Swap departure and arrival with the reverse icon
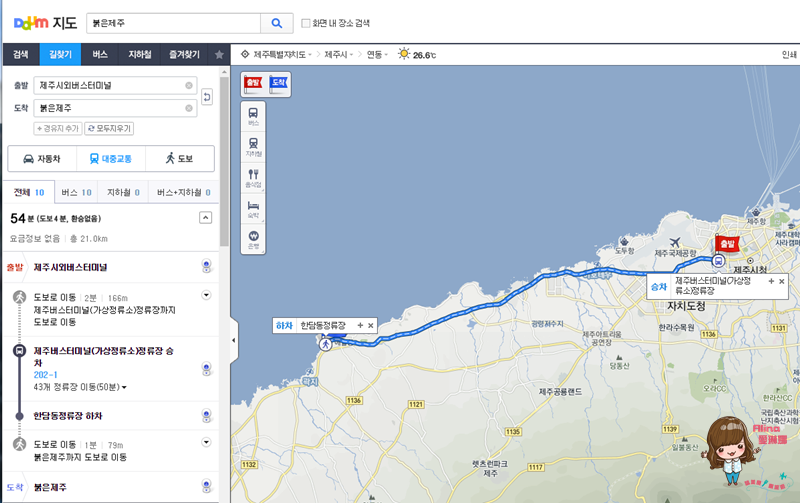Image resolution: width=800 pixels, height=503 pixels. tap(207, 96)
